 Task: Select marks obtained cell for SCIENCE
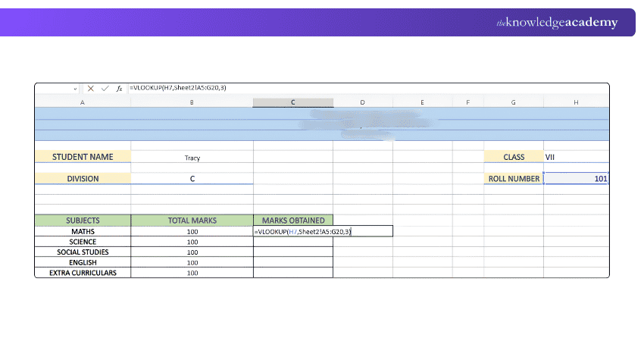[293, 242]
